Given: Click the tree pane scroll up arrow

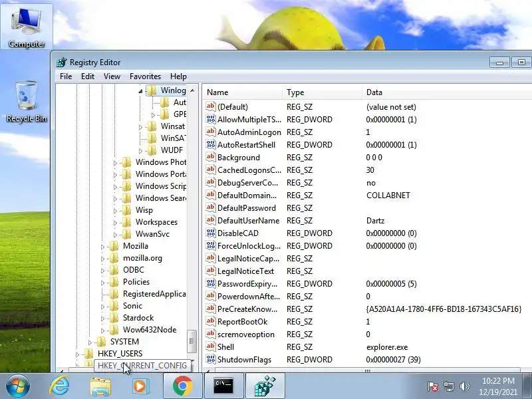Looking at the screenshot, I should (192, 90).
